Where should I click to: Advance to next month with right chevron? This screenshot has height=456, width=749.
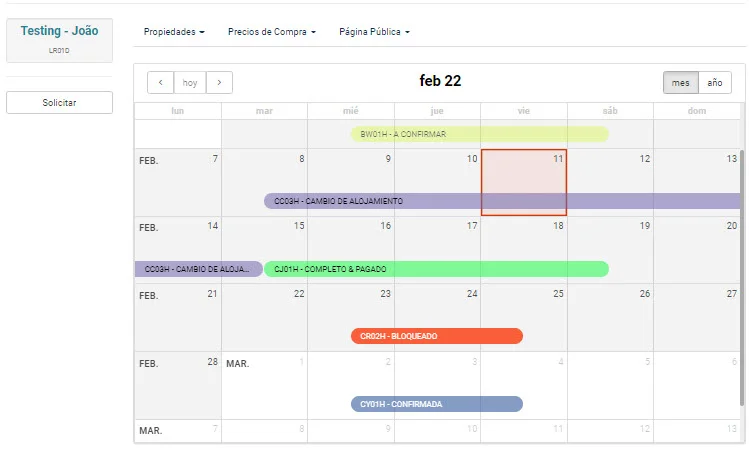219,83
